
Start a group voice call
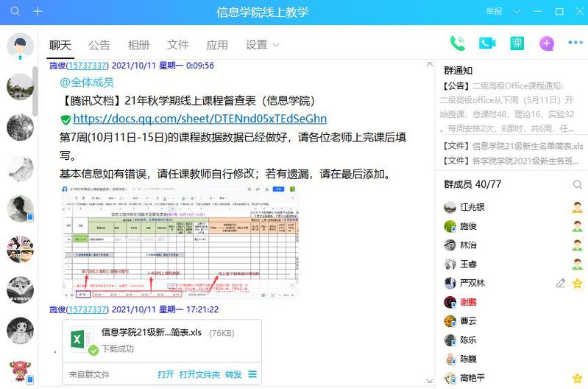[458, 43]
